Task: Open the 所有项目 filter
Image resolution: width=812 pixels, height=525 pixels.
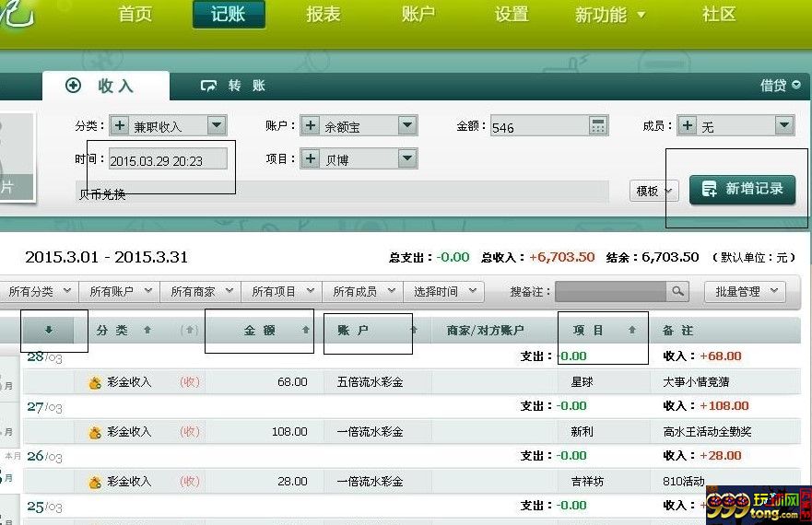Action: [x=282, y=291]
